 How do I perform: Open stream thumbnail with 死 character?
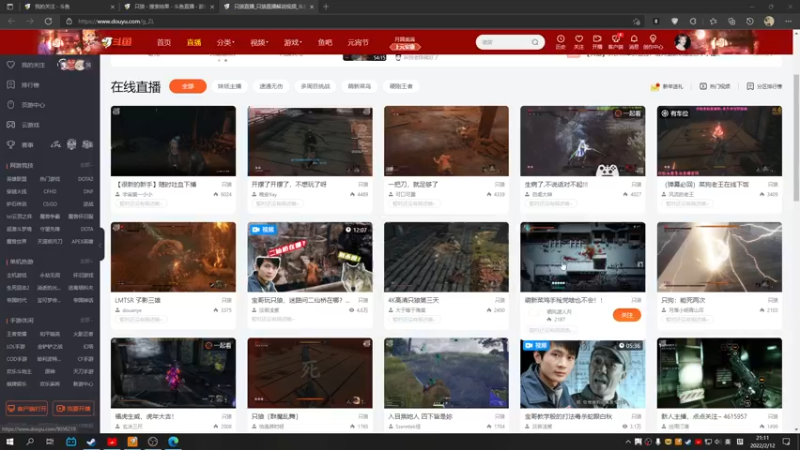click(310, 373)
